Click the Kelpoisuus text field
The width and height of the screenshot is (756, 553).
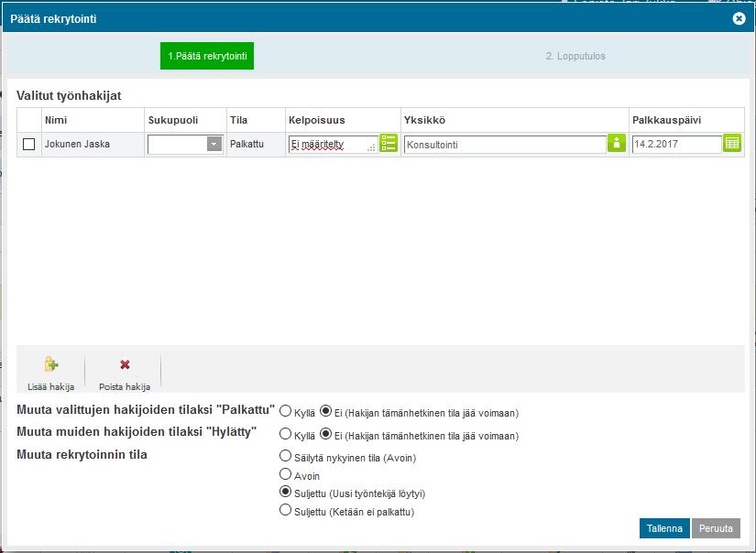click(x=333, y=144)
